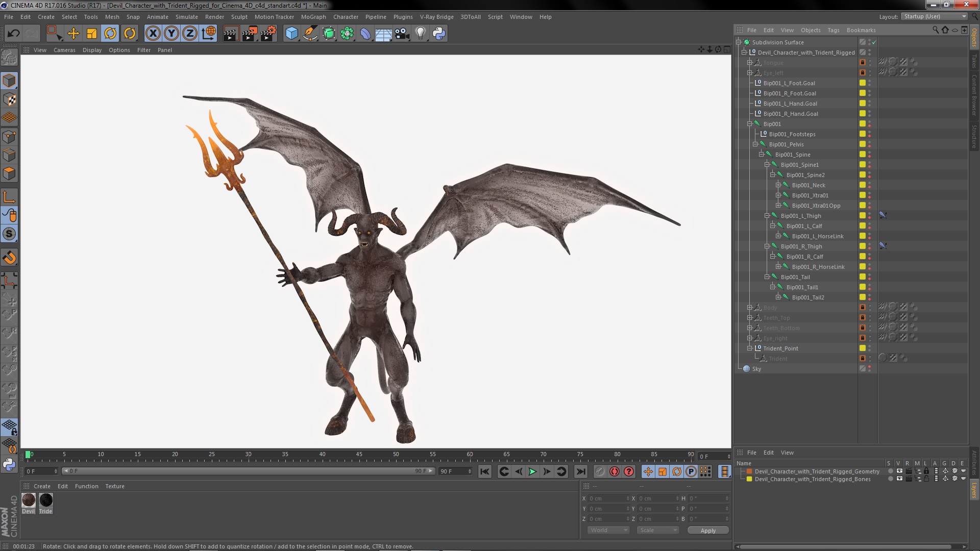Play the animation forwards
Screen dimensions: 980x551
(532, 471)
